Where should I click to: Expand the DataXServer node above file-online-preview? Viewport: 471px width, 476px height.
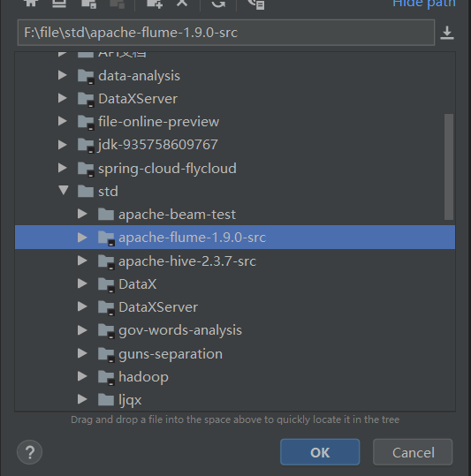(62, 98)
